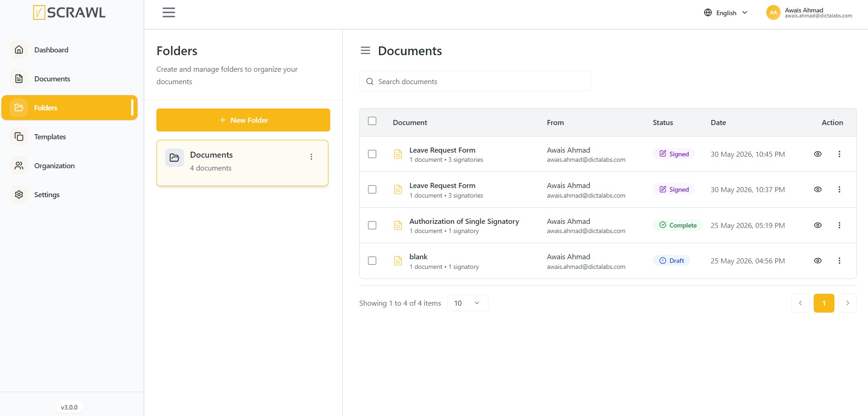Click file icon of 10:45 PM Leave Request

coord(398,154)
